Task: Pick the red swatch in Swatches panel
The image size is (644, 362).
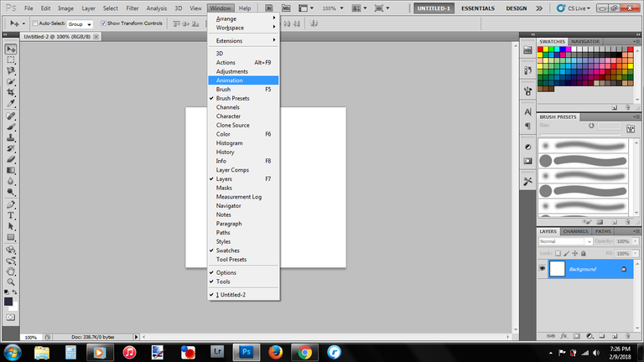Action: tap(540, 49)
